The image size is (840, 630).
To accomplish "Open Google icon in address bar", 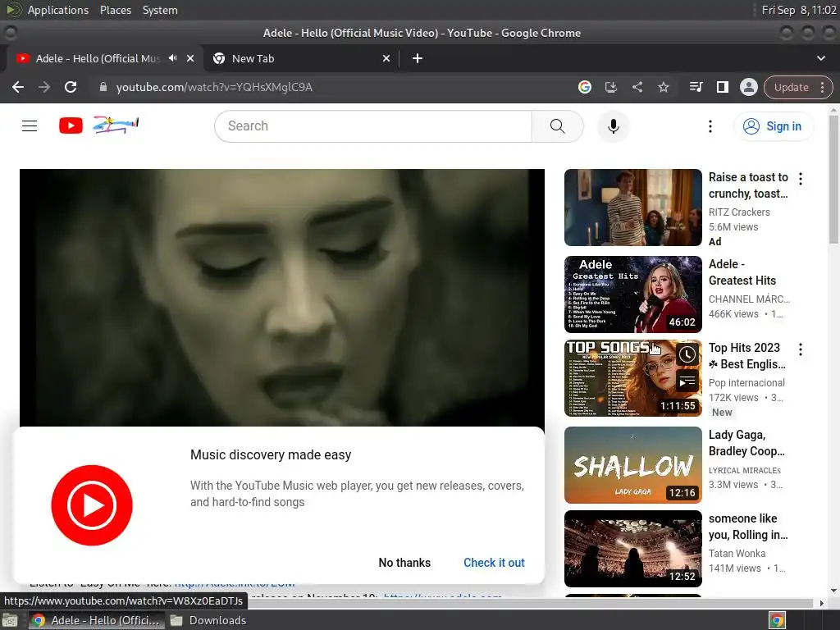I will (x=584, y=87).
